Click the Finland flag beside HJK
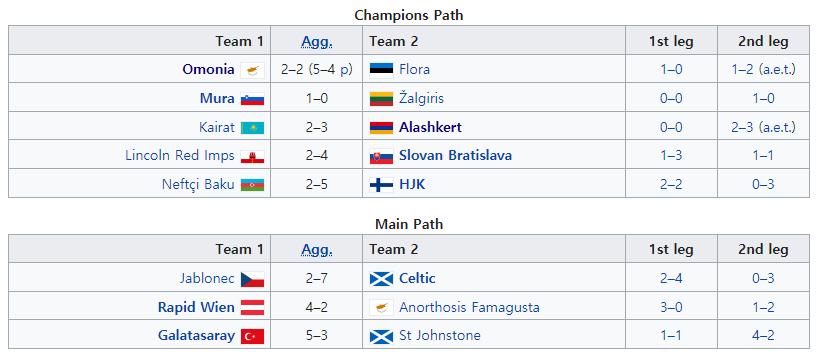Viewport: 824px width, 360px height. point(381,184)
